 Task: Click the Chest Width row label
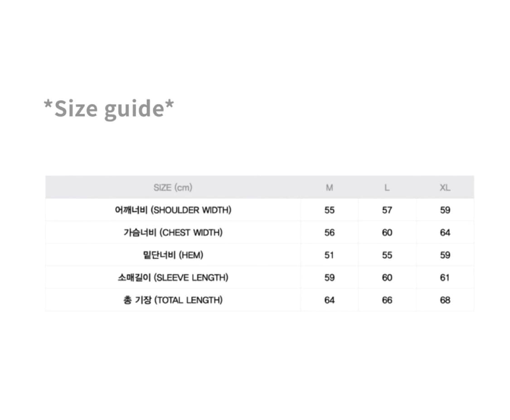[x=173, y=233]
